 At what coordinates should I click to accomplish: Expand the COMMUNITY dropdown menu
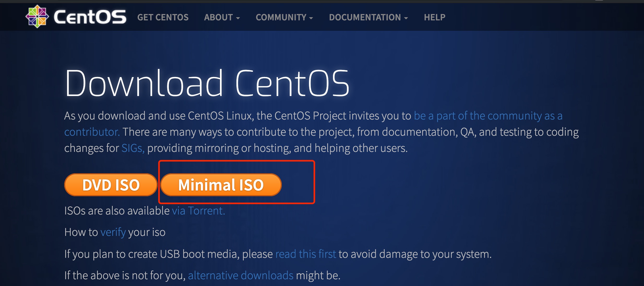281,17
